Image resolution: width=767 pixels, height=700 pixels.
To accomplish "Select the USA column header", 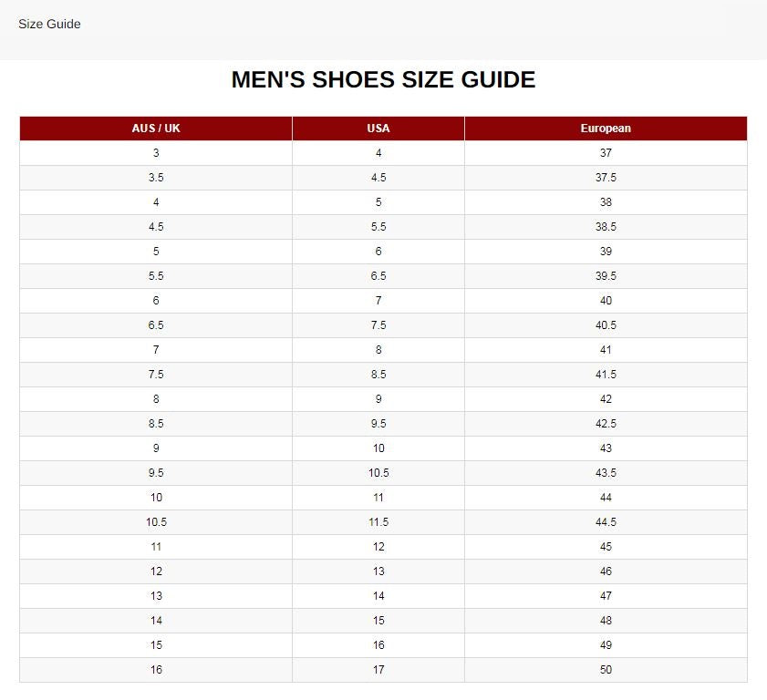I will pyautogui.click(x=378, y=128).
